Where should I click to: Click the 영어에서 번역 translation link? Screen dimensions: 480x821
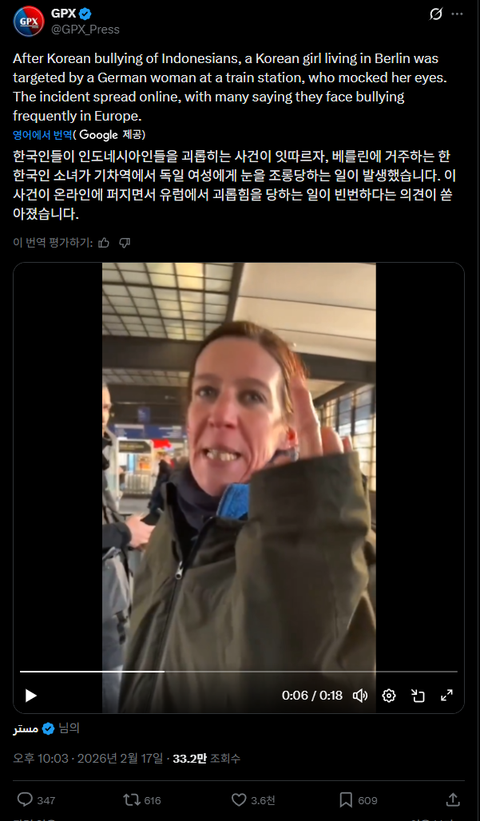[x=42, y=135]
